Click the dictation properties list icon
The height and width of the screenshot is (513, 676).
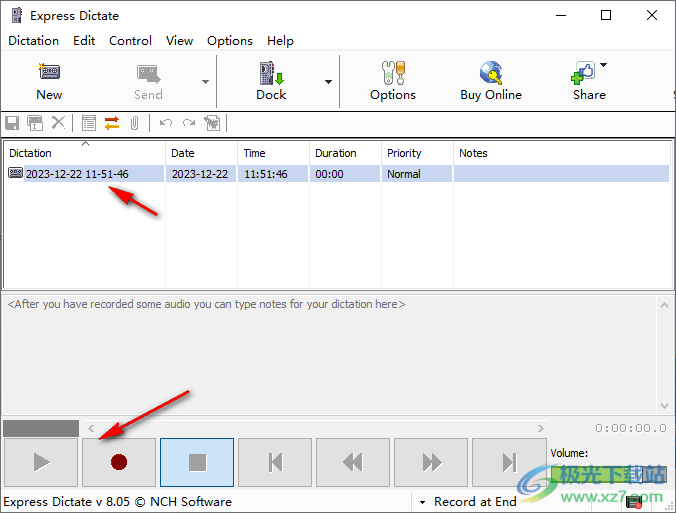coord(89,123)
